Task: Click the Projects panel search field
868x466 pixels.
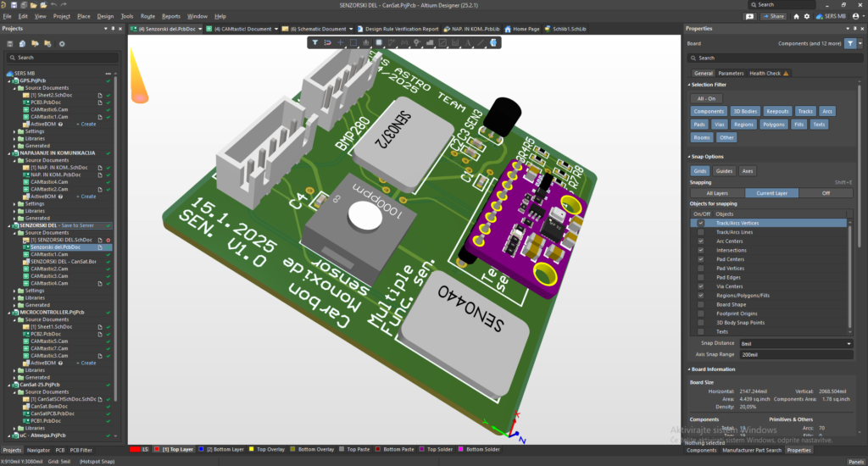Action: tap(59, 58)
